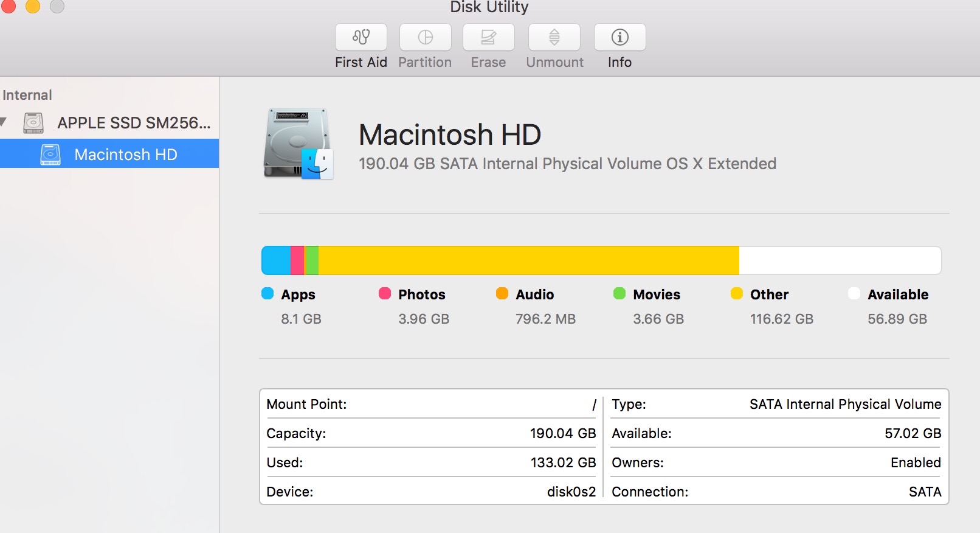This screenshot has height=533, width=980.
Task: Select Macintosh HD in the sidebar
Action: tap(109, 153)
